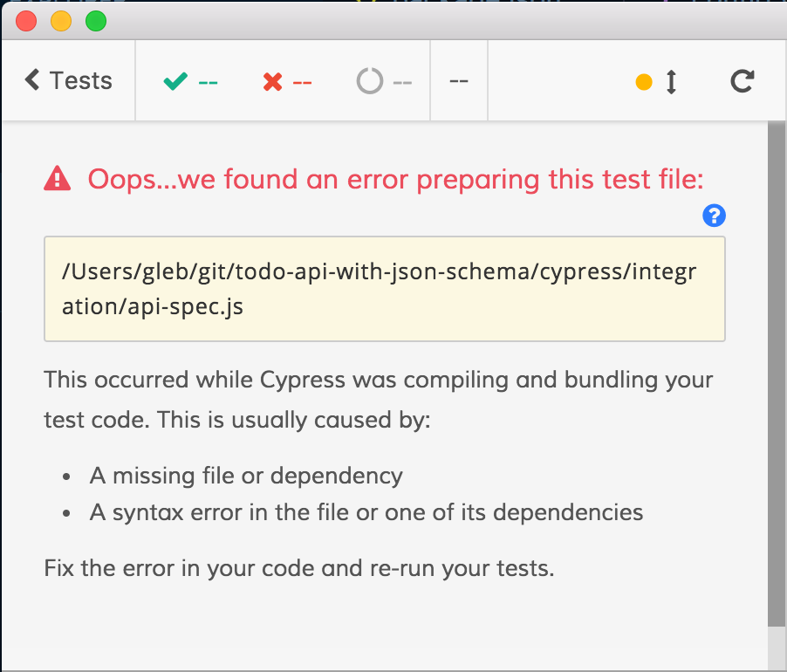Click the red warning triangle icon
This screenshot has height=672, width=787.
tap(58, 179)
